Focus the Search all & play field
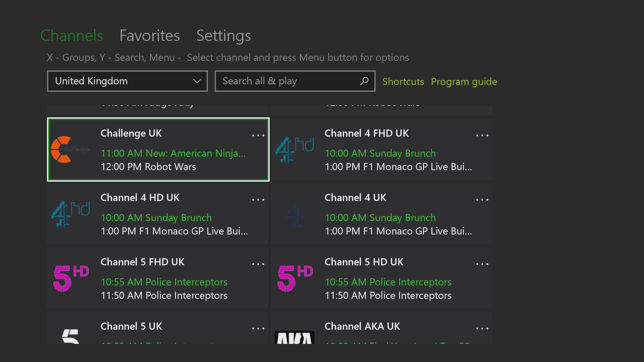The image size is (644, 362). (288, 81)
